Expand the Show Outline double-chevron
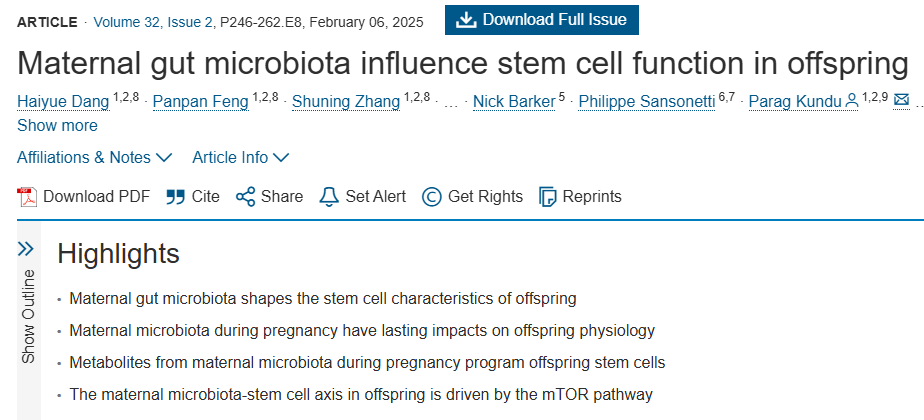 [27, 248]
